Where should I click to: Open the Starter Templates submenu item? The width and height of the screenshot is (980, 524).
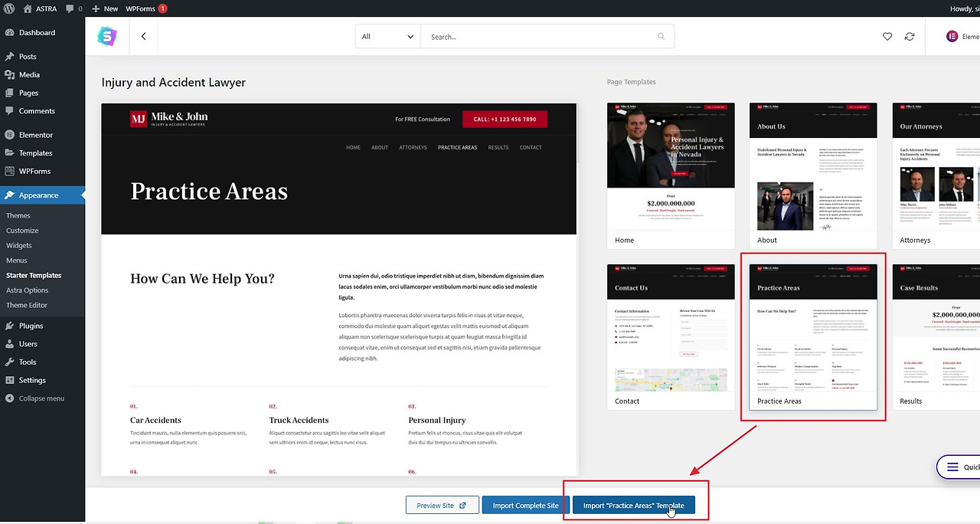(x=34, y=275)
